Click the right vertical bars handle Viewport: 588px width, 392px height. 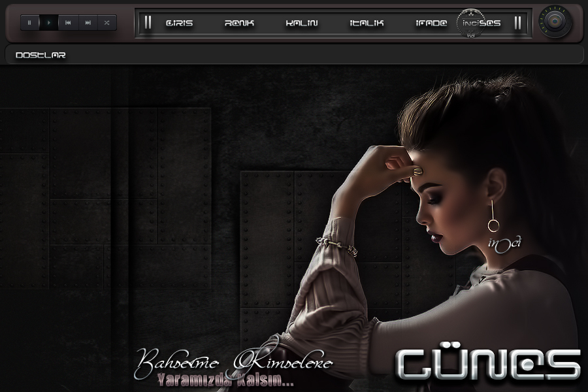pyautogui.click(x=518, y=23)
